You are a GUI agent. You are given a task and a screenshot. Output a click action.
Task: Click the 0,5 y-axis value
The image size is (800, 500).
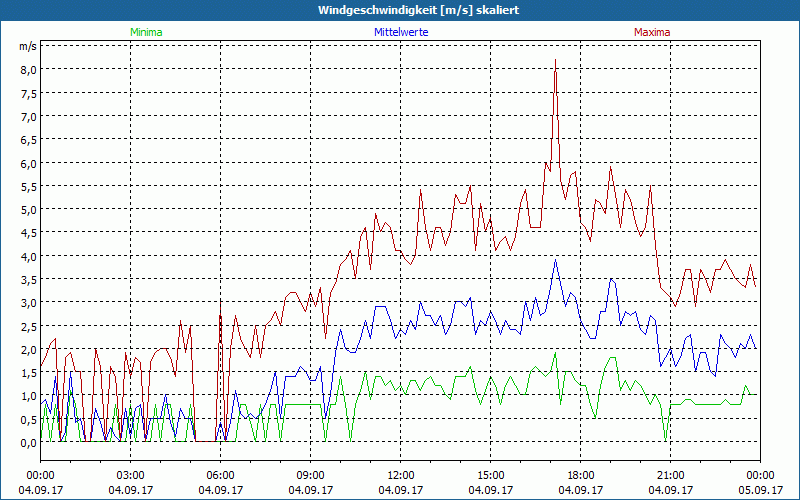pos(29,420)
